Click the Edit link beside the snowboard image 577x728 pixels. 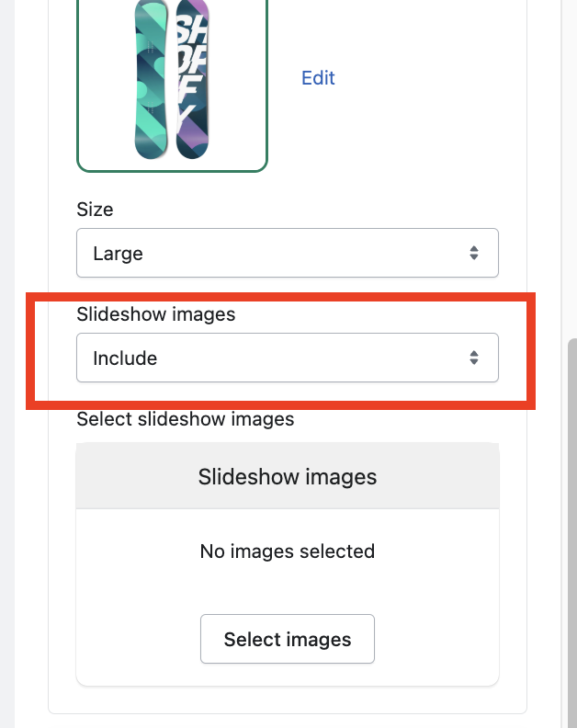point(318,78)
